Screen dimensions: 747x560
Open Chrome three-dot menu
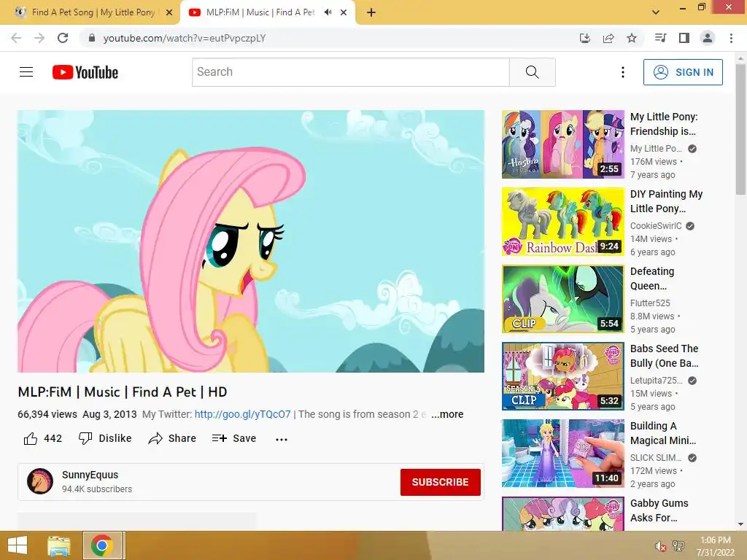731,38
